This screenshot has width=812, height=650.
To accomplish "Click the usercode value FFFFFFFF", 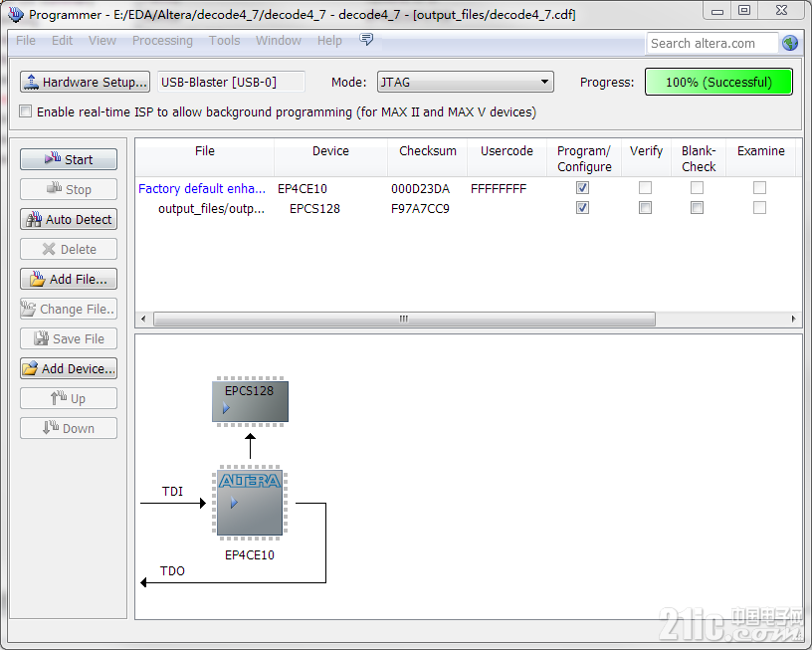I will (499, 188).
